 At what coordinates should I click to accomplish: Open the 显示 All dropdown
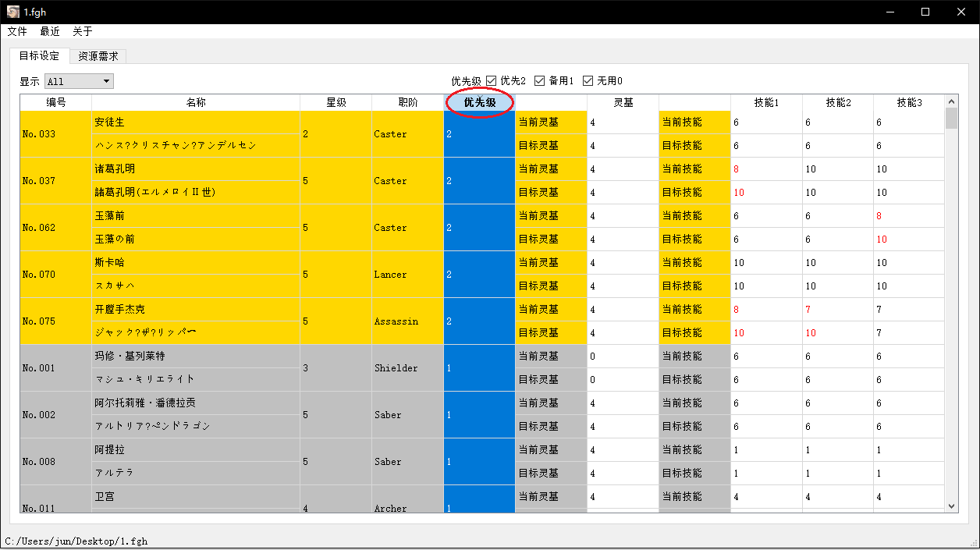78,80
